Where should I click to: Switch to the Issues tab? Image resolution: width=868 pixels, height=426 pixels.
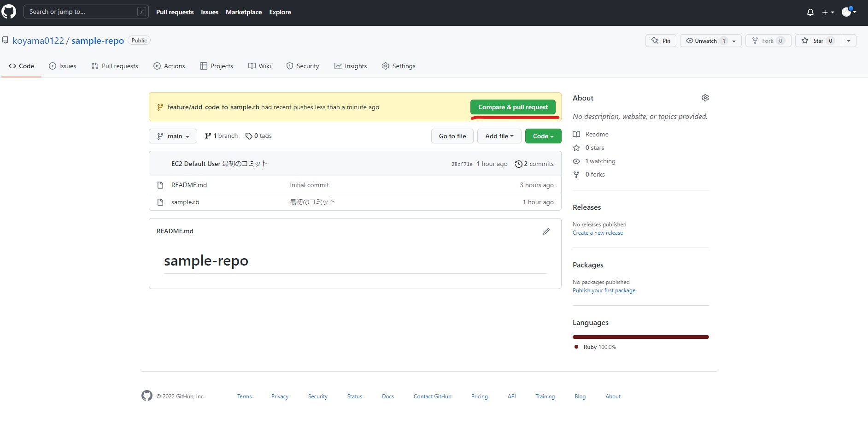[x=63, y=66]
